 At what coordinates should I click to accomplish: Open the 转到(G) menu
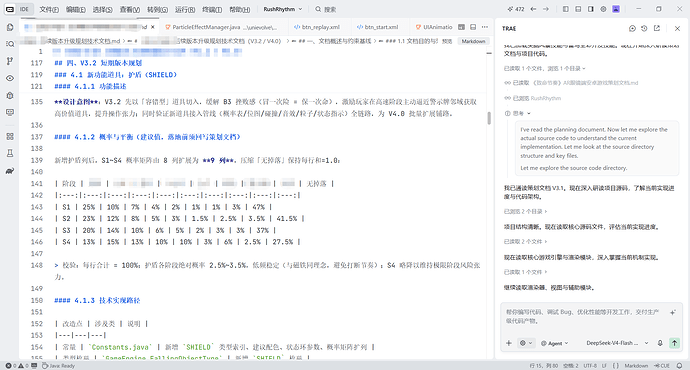157,9
